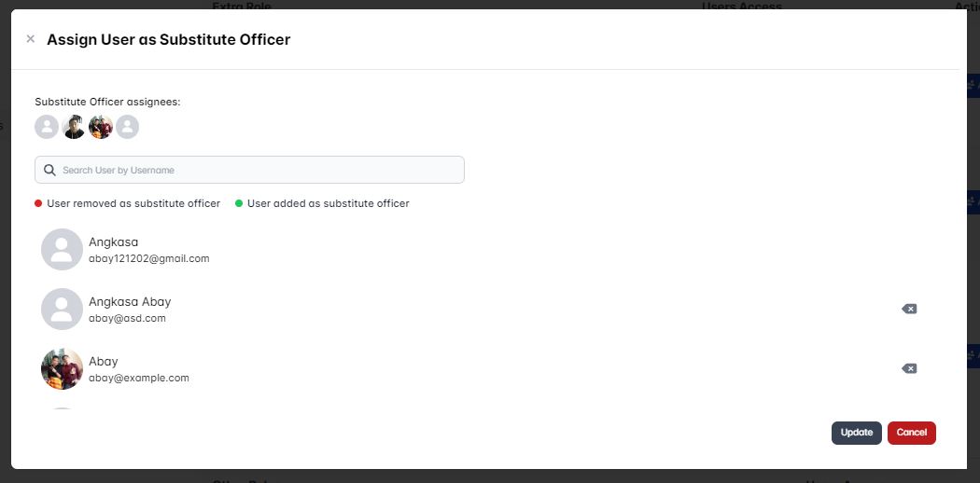
Task: Click the green added-user legend dot
Action: [x=239, y=203]
